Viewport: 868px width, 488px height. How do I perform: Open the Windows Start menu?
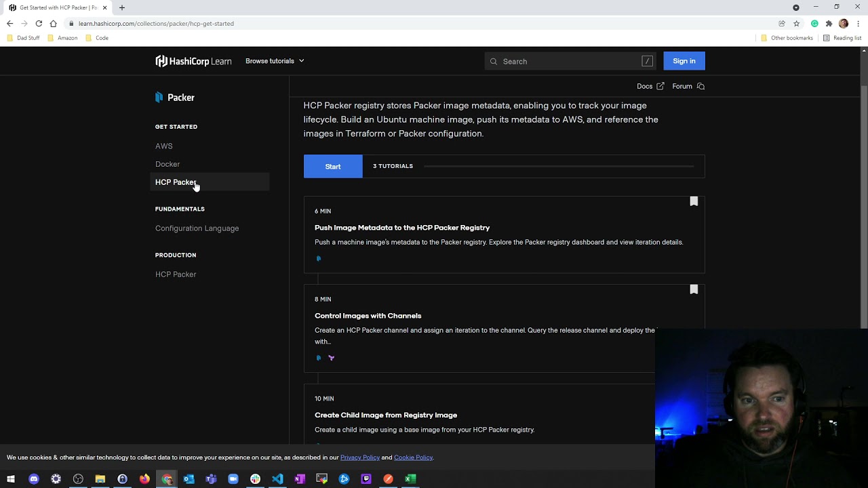point(11,479)
